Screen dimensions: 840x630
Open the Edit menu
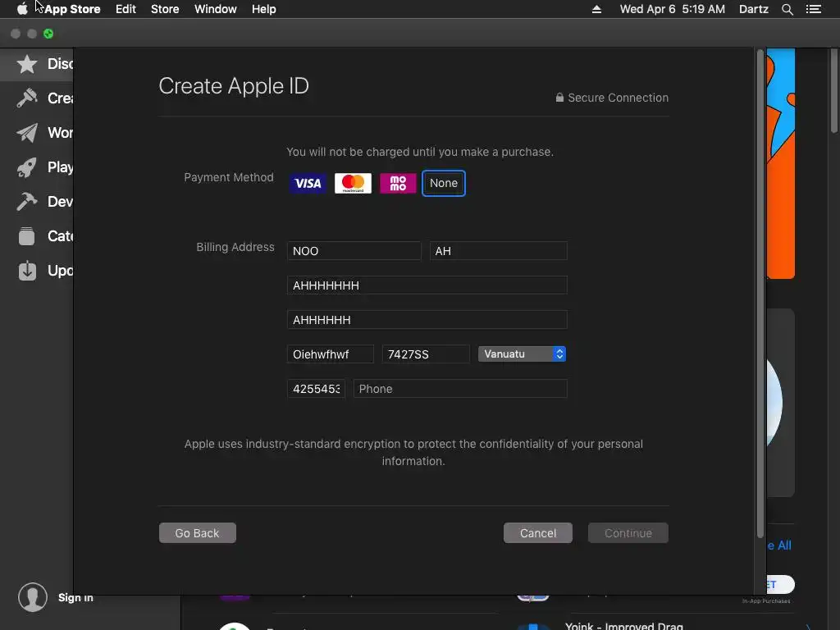tap(126, 9)
